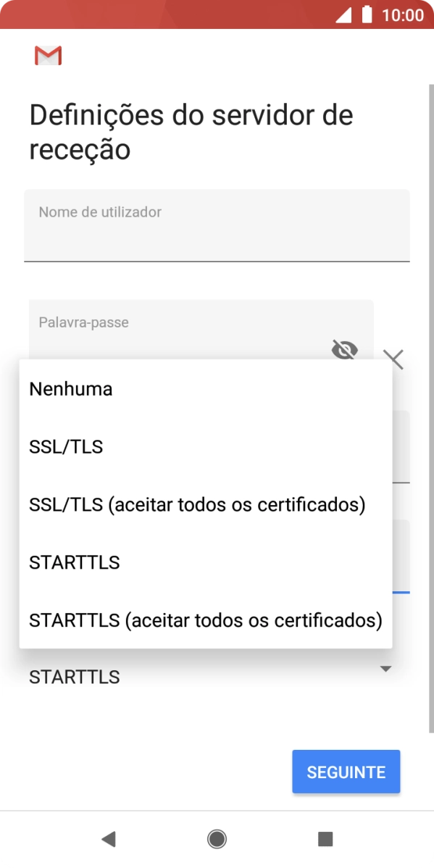434x868 pixels.
Task: Select the STARTTLS option from the list
Action: pos(74,562)
